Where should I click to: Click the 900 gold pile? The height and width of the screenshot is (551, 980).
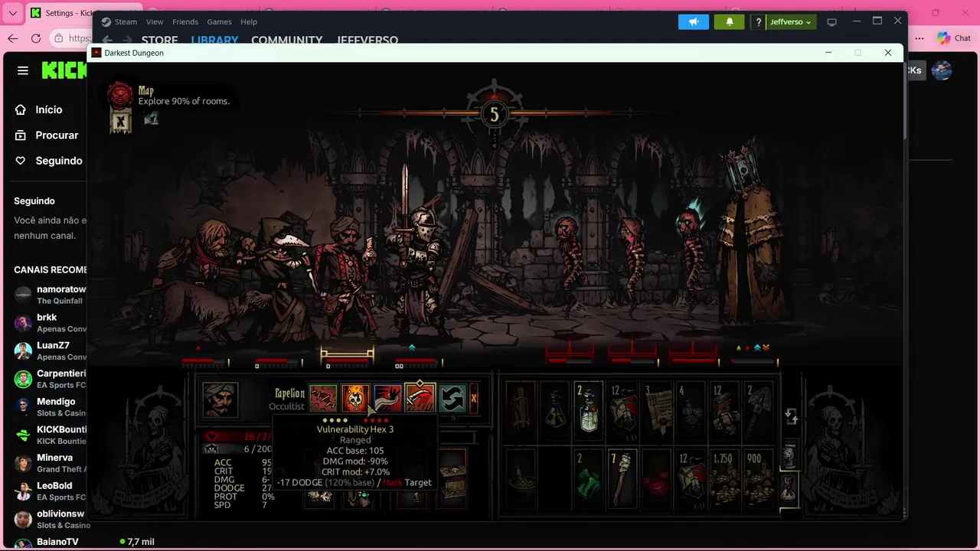tap(759, 478)
